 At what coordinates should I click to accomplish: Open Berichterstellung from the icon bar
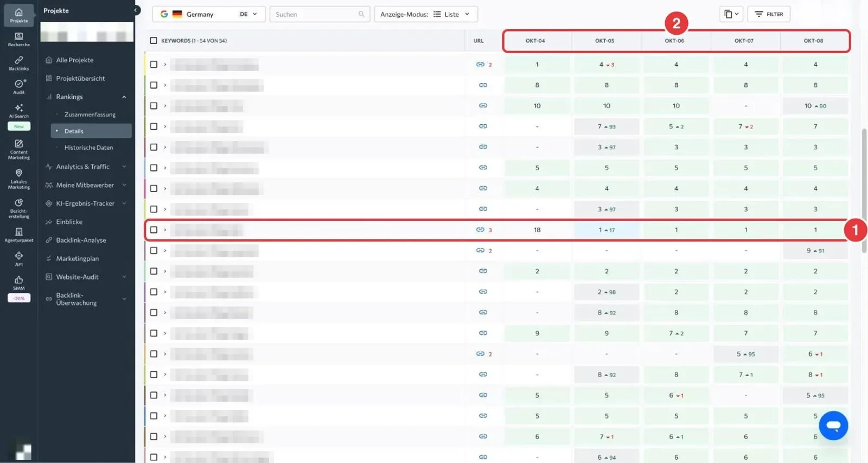pos(18,208)
